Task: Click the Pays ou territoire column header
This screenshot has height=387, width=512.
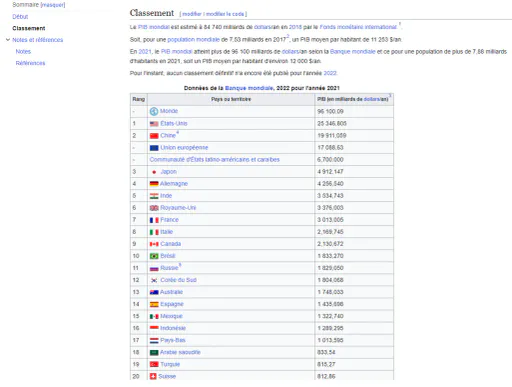Action: [231, 99]
